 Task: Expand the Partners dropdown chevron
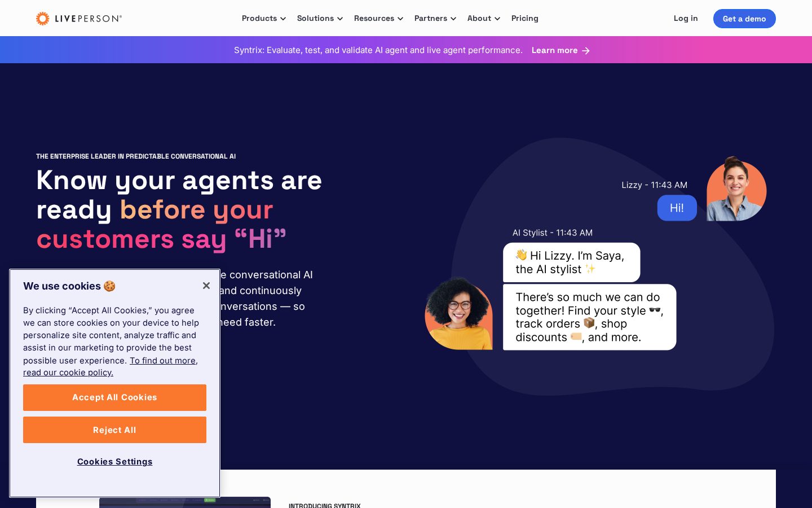453,19
